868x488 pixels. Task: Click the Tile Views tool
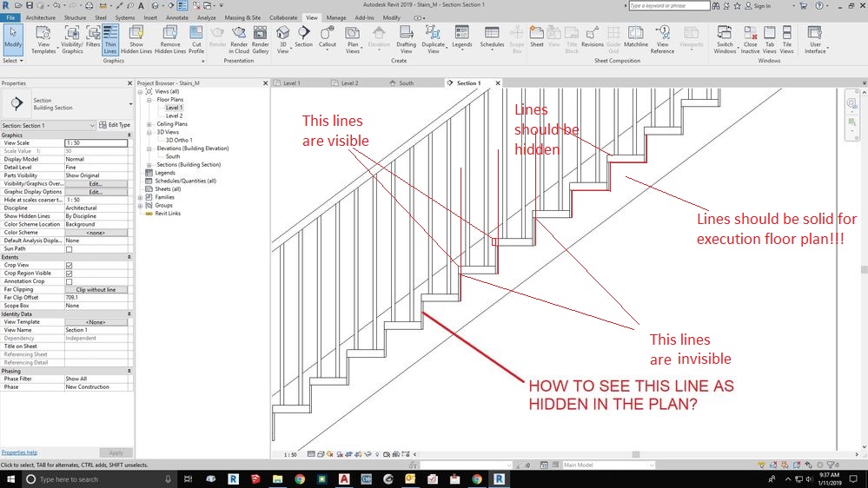point(786,39)
